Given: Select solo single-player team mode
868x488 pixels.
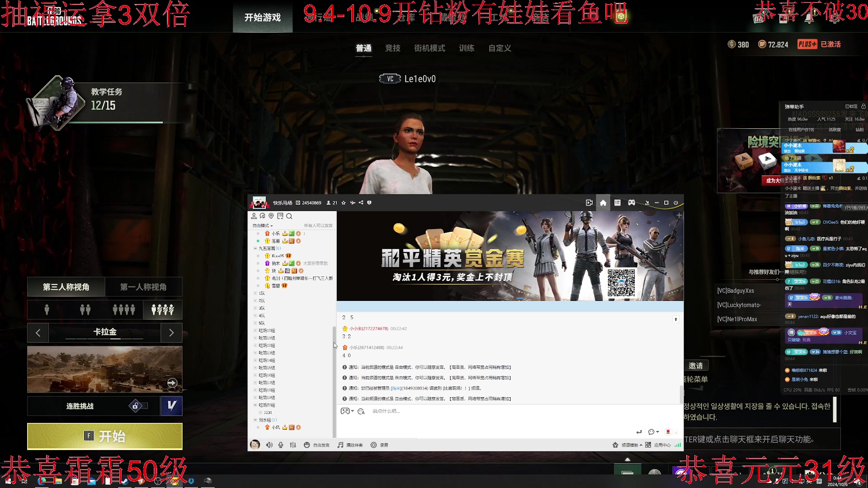Looking at the screenshot, I should [47, 310].
